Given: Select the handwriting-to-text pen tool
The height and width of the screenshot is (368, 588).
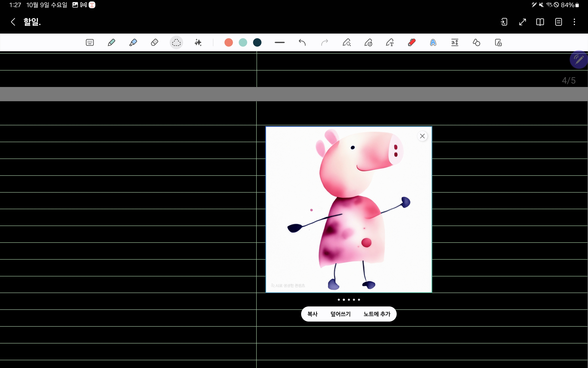Looking at the screenshot, I should coord(390,43).
